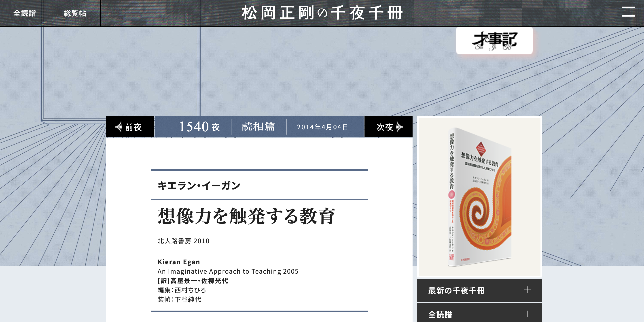Click the 才事記 logo badge

coord(494,41)
